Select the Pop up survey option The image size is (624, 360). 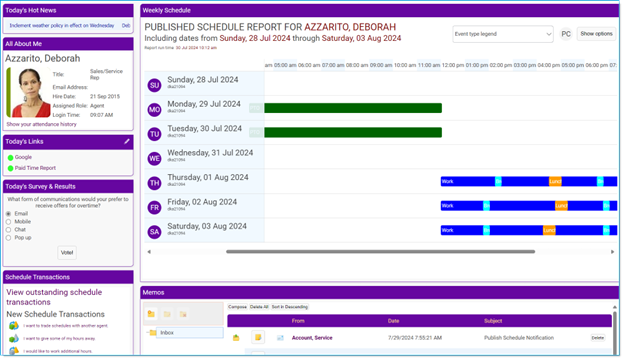(8, 238)
